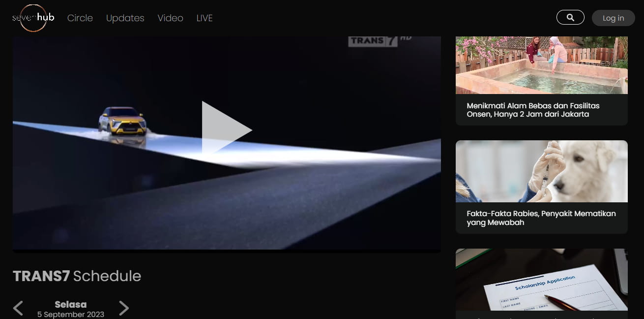
Task: Open article Fakta-Fakta Rabies, Penyakit Mematikan
Action: pos(541,218)
